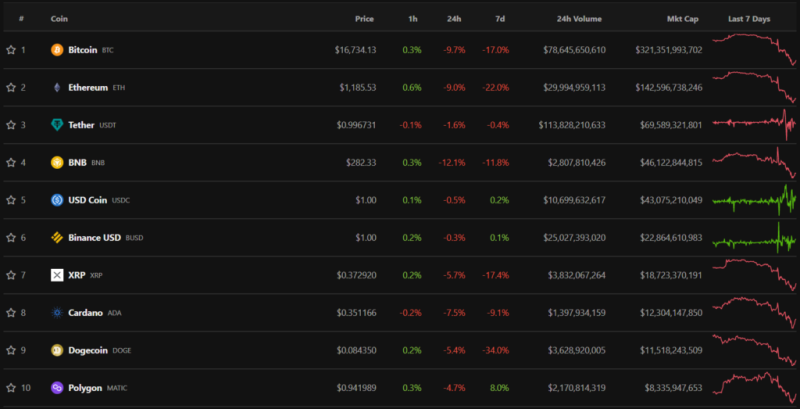Click the USD Coin logo icon
This screenshot has height=409, width=800.
(x=57, y=200)
